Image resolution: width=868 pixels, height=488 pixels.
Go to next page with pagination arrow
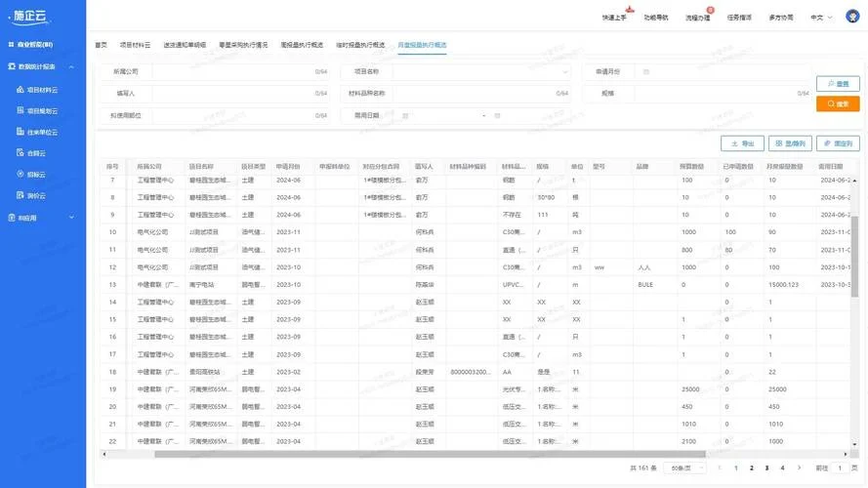click(799, 468)
